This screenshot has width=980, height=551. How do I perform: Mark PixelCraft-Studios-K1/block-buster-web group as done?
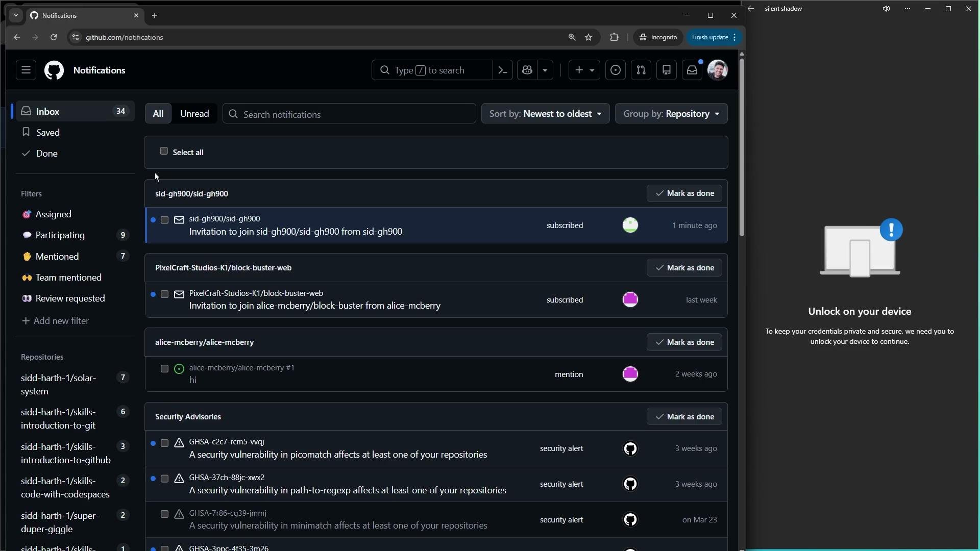point(684,268)
